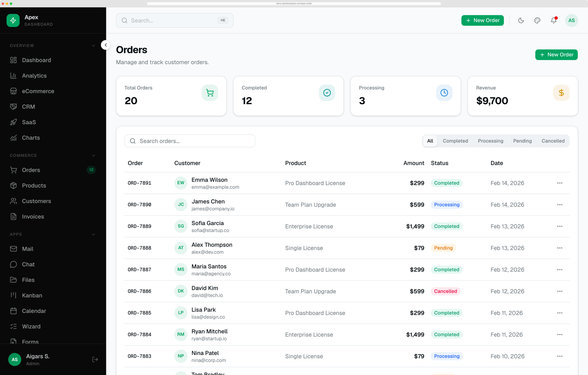The height and width of the screenshot is (375, 588).
Task: Click Emma Wilson's EW avatar
Action: coord(181,183)
